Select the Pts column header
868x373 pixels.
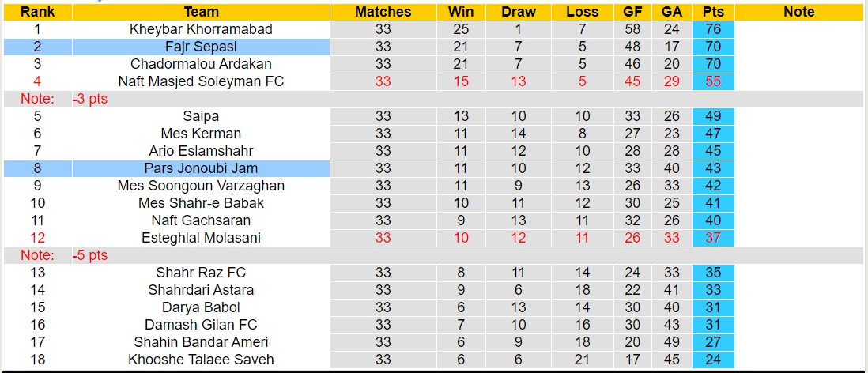coord(712,12)
